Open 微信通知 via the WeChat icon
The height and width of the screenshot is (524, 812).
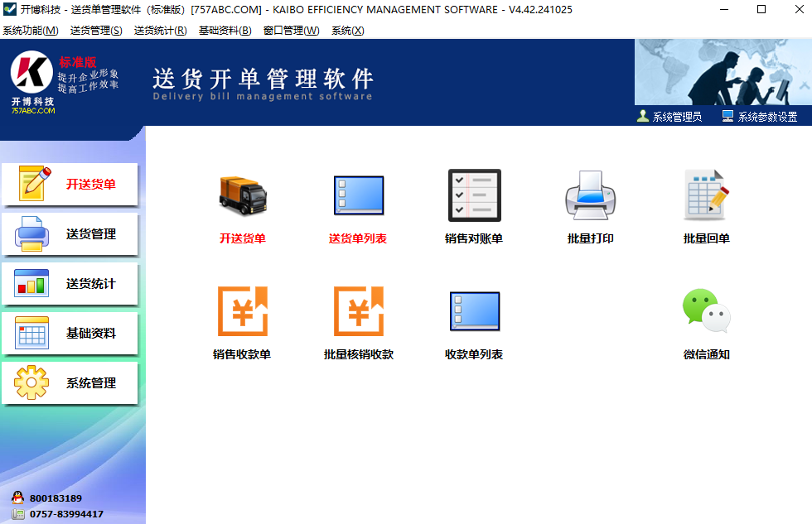(x=706, y=311)
